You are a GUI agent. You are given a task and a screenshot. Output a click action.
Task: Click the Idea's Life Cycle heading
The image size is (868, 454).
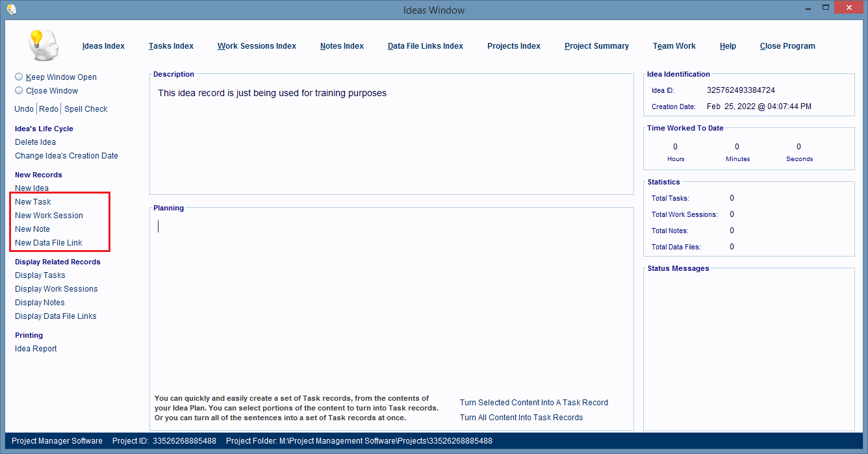[x=44, y=129]
